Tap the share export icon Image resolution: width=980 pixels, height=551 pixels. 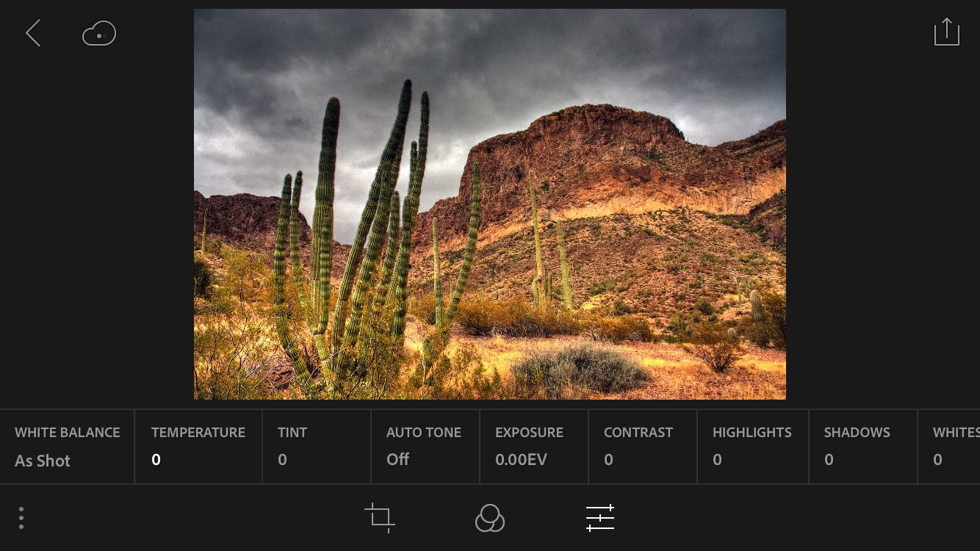[946, 32]
